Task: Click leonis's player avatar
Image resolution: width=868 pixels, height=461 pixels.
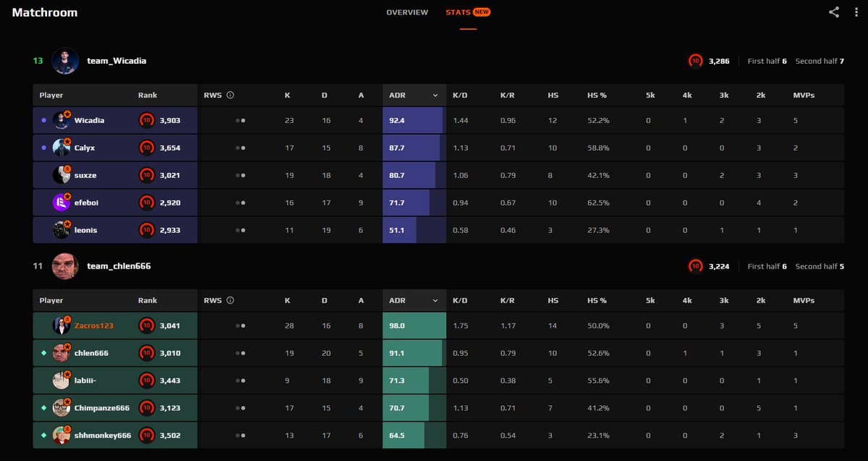Action: point(61,230)
